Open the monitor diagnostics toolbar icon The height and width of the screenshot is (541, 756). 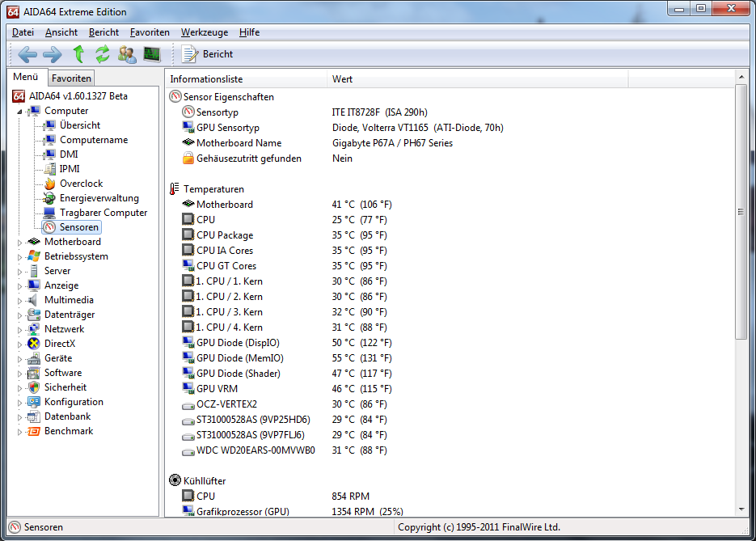point(152,54)
